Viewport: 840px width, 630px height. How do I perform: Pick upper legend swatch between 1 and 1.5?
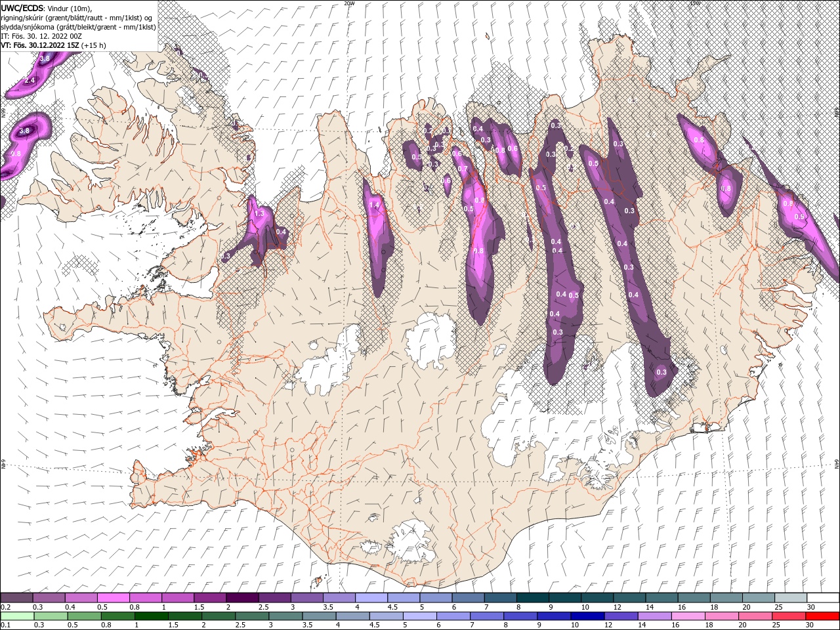click(x=178, y=598)
